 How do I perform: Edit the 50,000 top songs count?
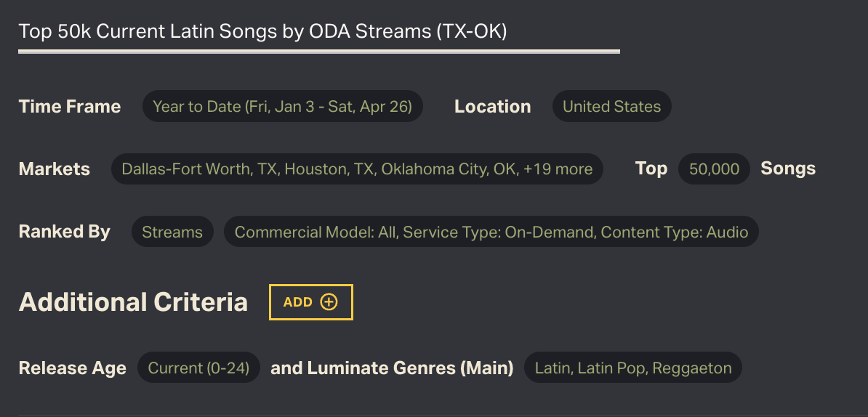pyautogui.click(x=714, y=169)
